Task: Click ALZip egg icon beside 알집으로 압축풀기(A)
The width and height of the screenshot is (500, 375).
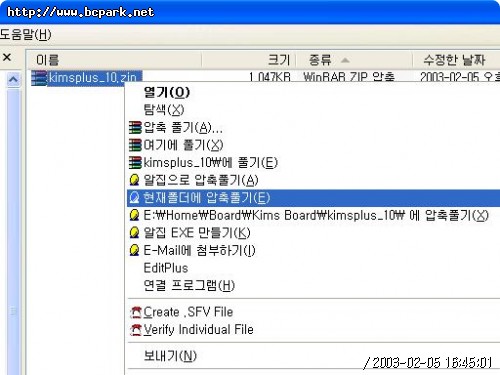Action: 134,180
